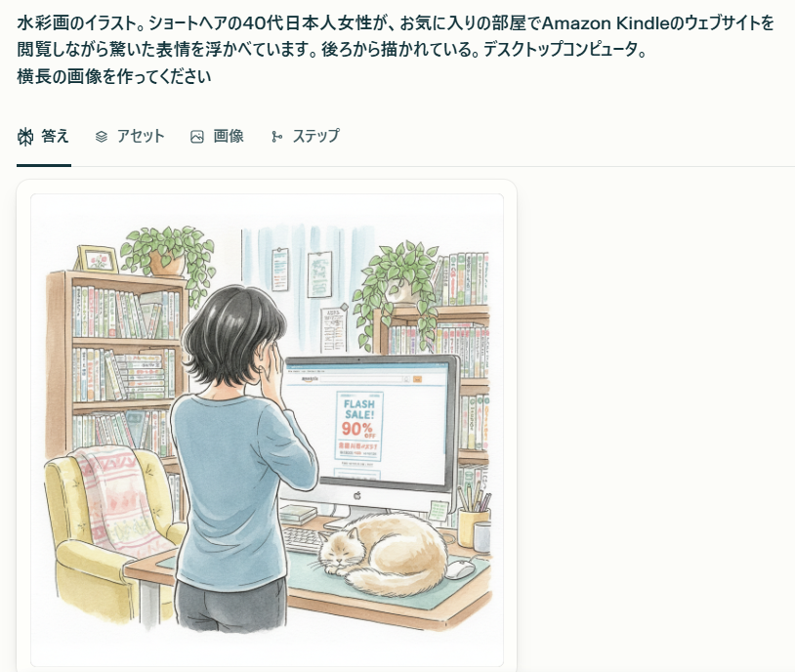This screenshot has width=795, height=672.
Task: Switch to the 答え tab
Action: point(43,137)
